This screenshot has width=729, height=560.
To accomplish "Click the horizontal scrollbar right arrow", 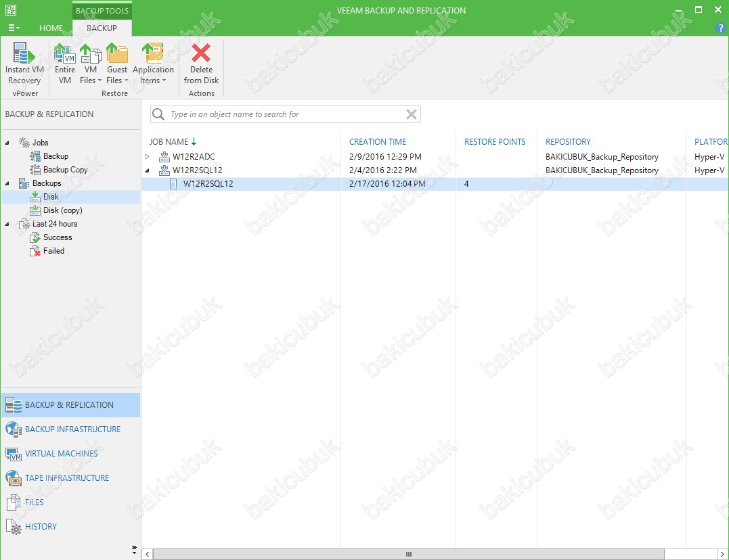I will [722, 554].
